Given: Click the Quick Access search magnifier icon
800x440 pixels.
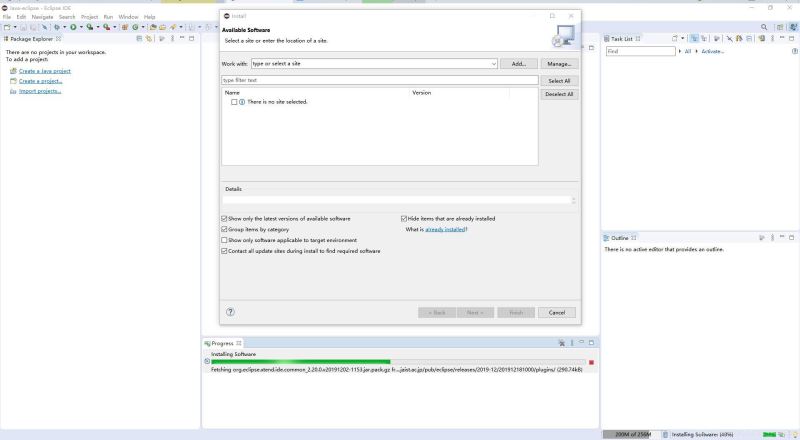Looking at the screenshot, I should 764,27.
